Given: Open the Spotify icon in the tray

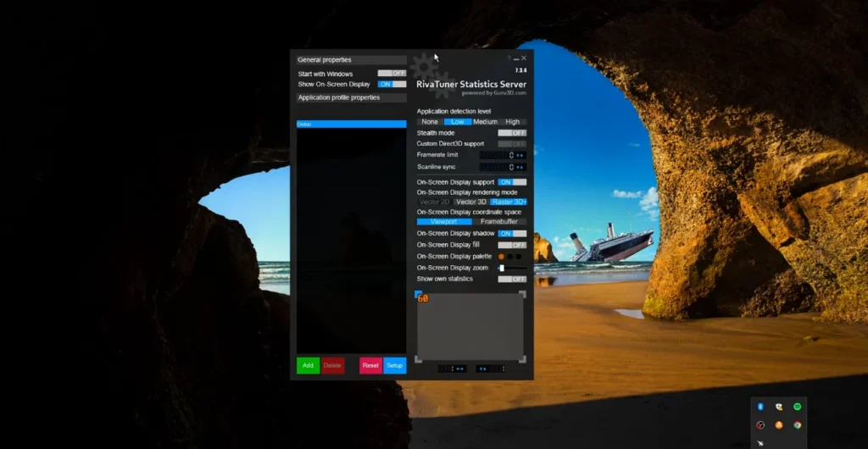Looking at the screenshot, I should [797, 407].
